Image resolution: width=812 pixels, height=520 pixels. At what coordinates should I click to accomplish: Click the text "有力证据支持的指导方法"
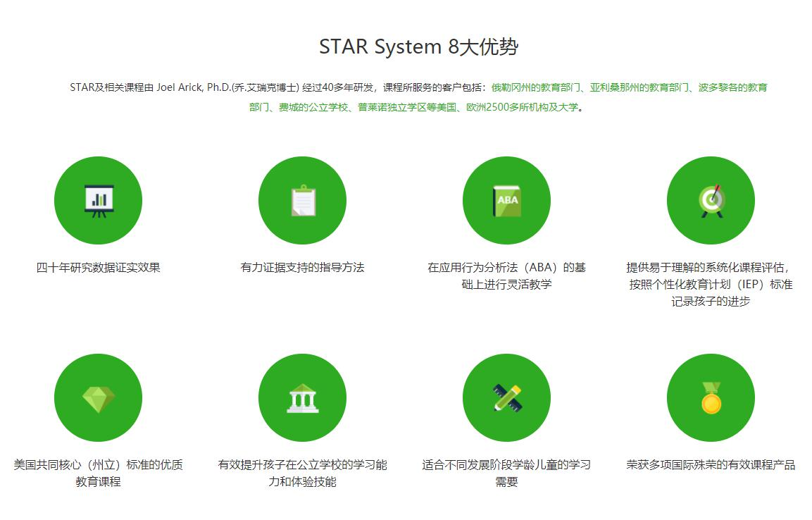tap(302, 267)
